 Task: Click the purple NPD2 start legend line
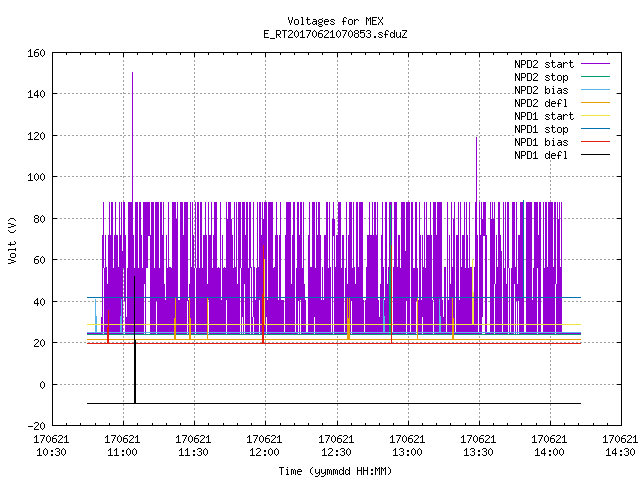click(595, 64)
